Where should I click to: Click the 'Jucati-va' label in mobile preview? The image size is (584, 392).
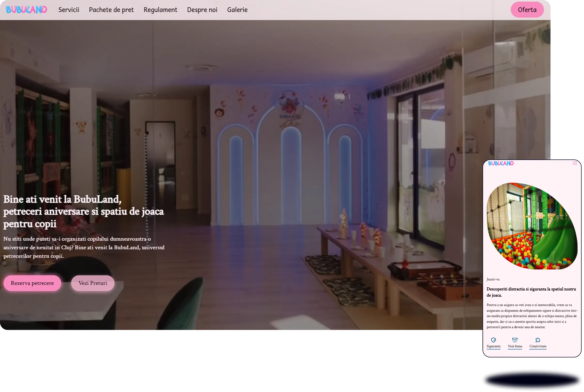tap(493, 279)
